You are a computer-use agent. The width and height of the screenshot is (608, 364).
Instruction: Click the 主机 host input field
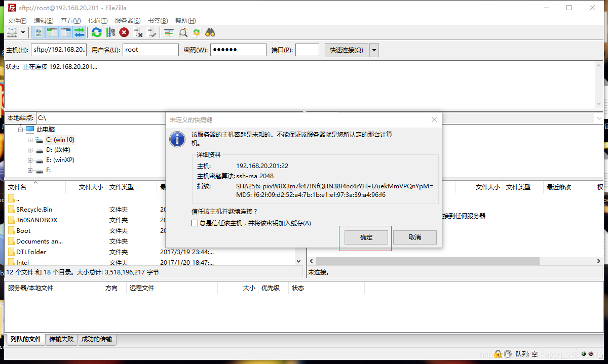pos(59,50)
